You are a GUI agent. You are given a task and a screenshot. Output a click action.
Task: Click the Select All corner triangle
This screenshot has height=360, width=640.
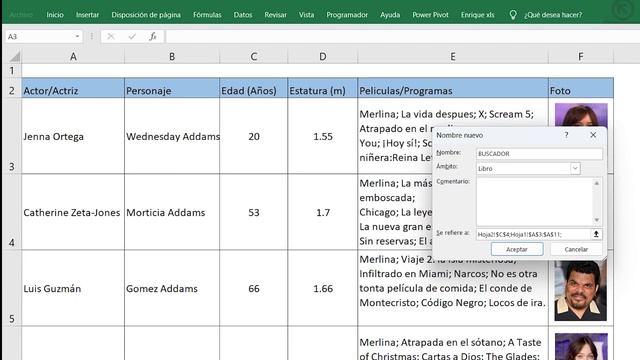(14, 56)
